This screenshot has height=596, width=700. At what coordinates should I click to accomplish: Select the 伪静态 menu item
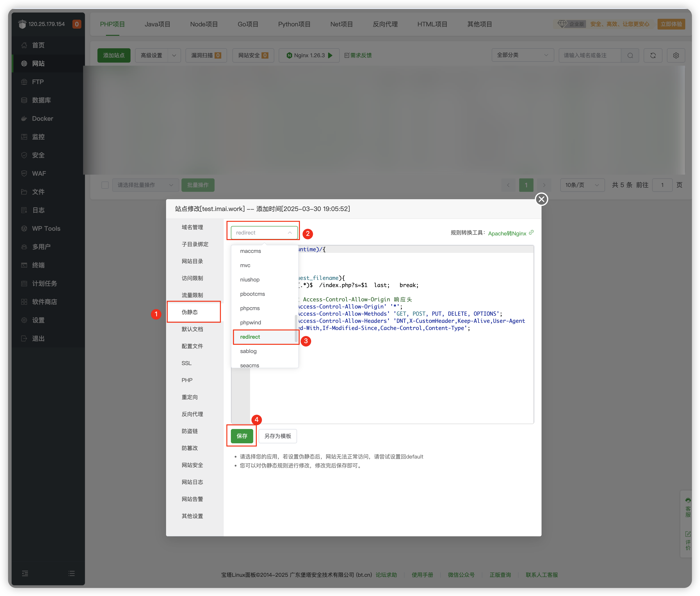pyautogui.click(x=190, y=312)
